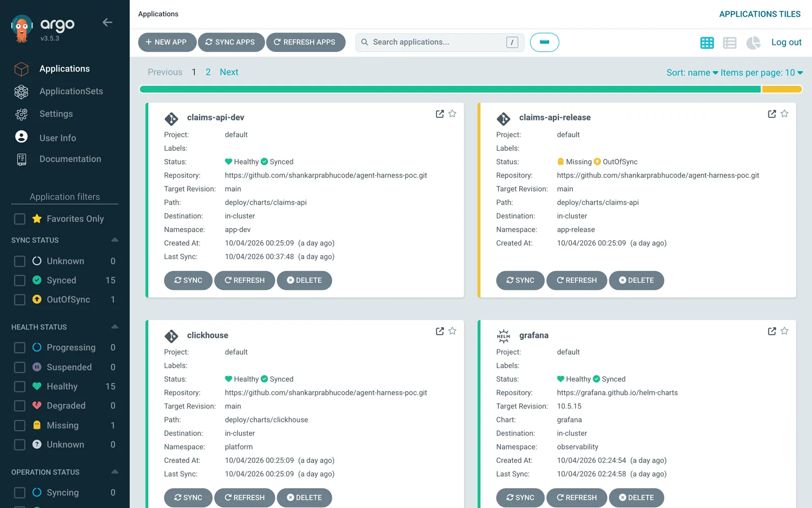Click the NEW APP button
812x508 pixels.
point(166,42)
